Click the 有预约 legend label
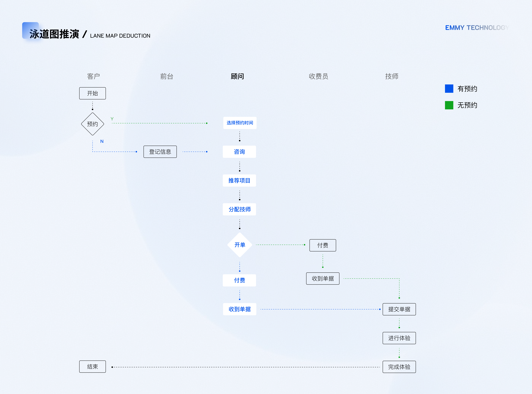 [467, 89]
